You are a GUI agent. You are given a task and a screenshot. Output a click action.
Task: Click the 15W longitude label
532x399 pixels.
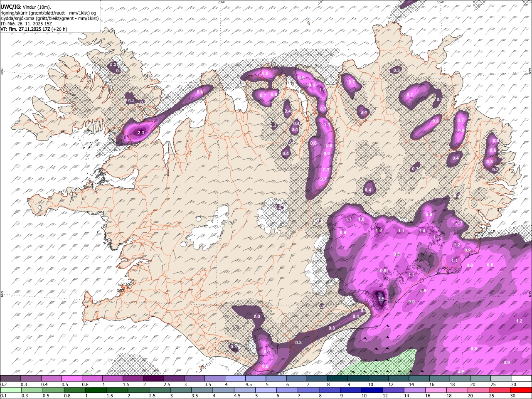click(440, 2)
